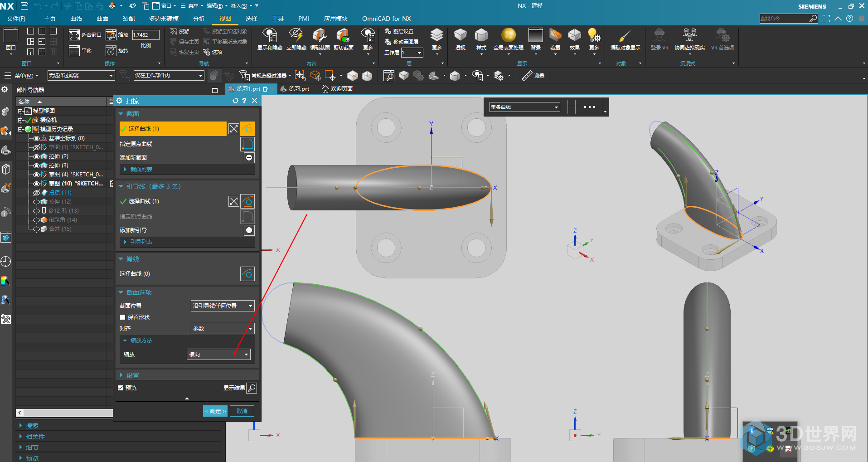This screenshot has width=868, height=462.
Task: Open the File menu
Action: click(x=16, y=19)
